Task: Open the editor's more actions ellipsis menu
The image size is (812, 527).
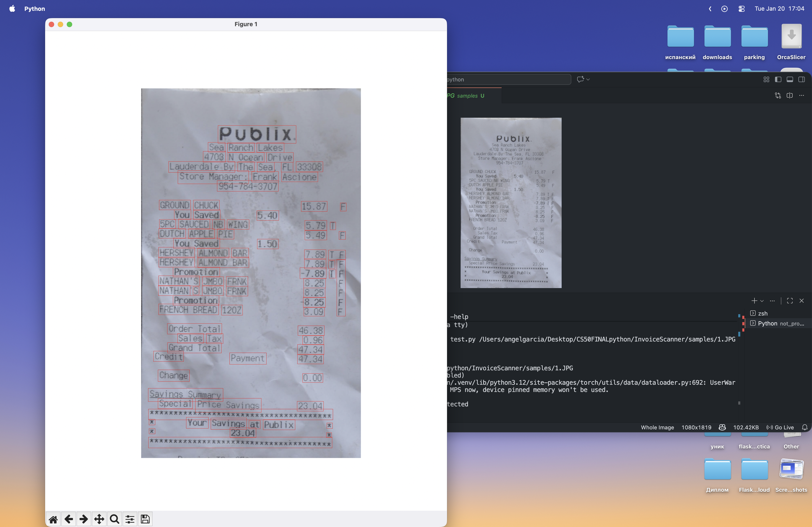Action: point(802,95)
